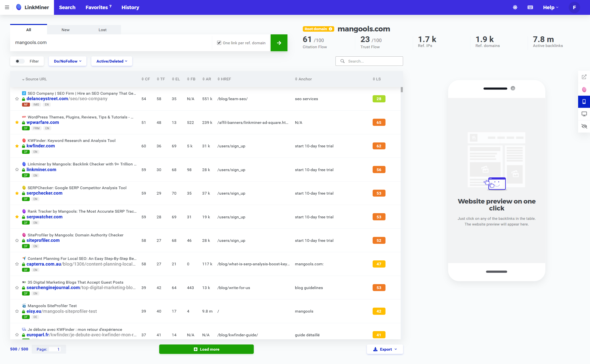This screenshot has height=364, width=590.
Task: Click the green LS score badge showing 65
Action: tap(379, 122)
